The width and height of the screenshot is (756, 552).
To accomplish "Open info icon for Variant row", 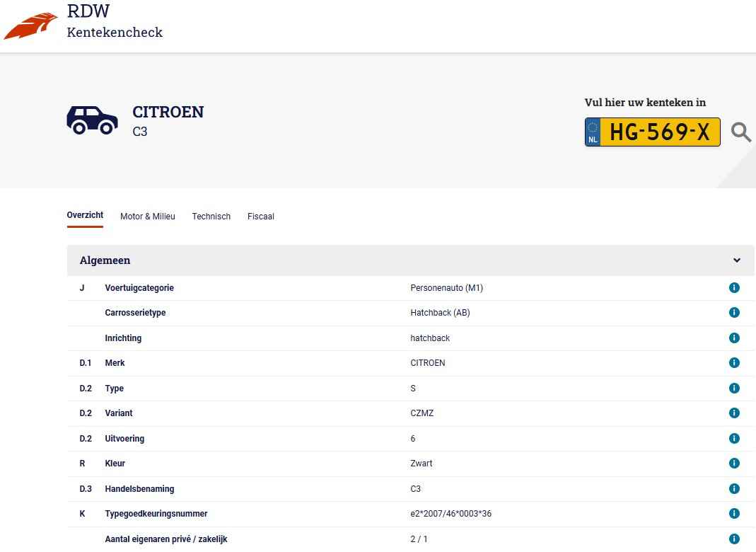I will [x=734, y=413].
